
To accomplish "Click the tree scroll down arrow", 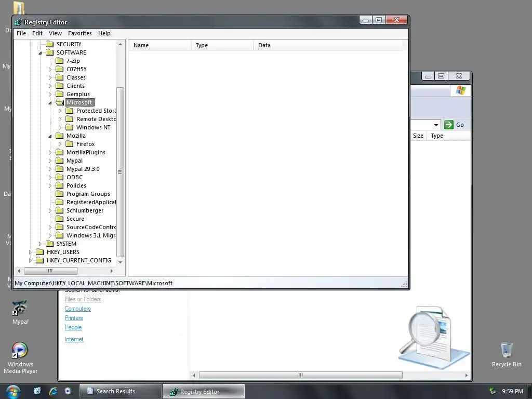I will click(120, 262).
